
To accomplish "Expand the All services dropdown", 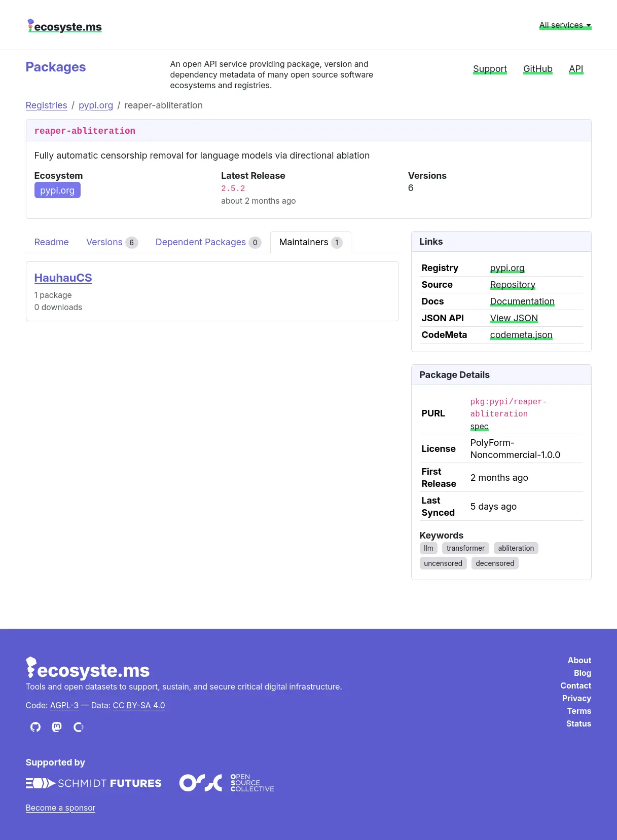I will point(565,25).
